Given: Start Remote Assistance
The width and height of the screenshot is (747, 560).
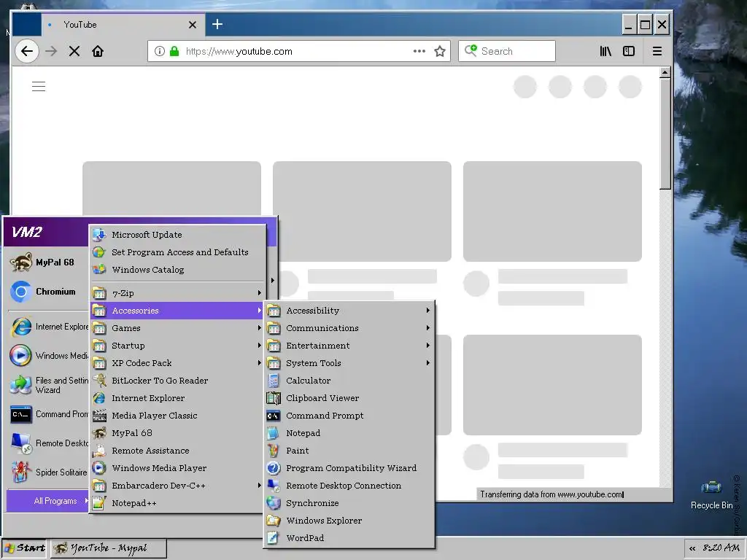Looking at the screenshot, I should point(177,451).
